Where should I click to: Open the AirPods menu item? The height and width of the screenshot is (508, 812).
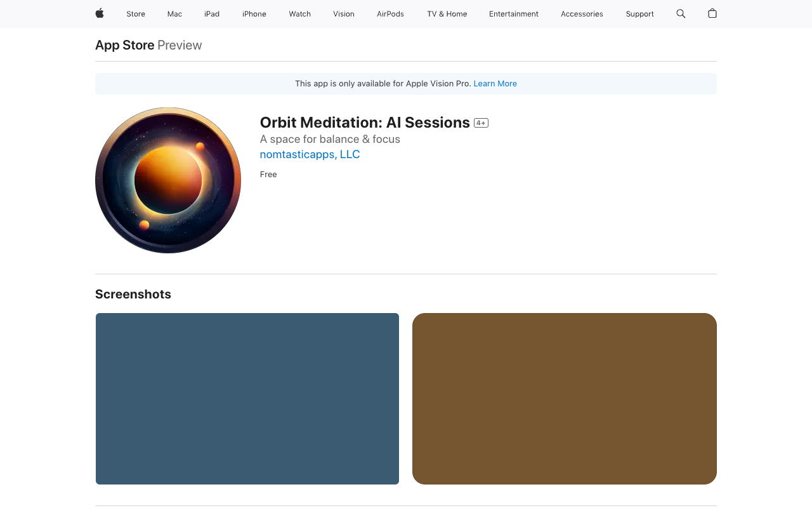(x=390, y=14)
